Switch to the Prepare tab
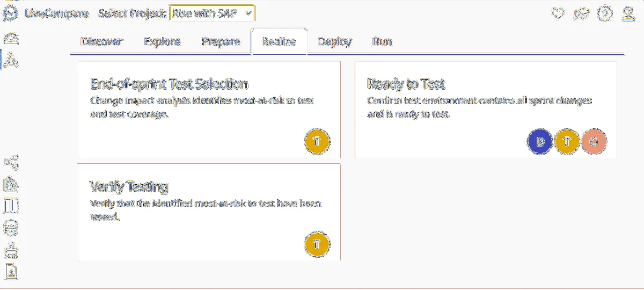Viewport: 644px width, 290px height. coord(221,41)
